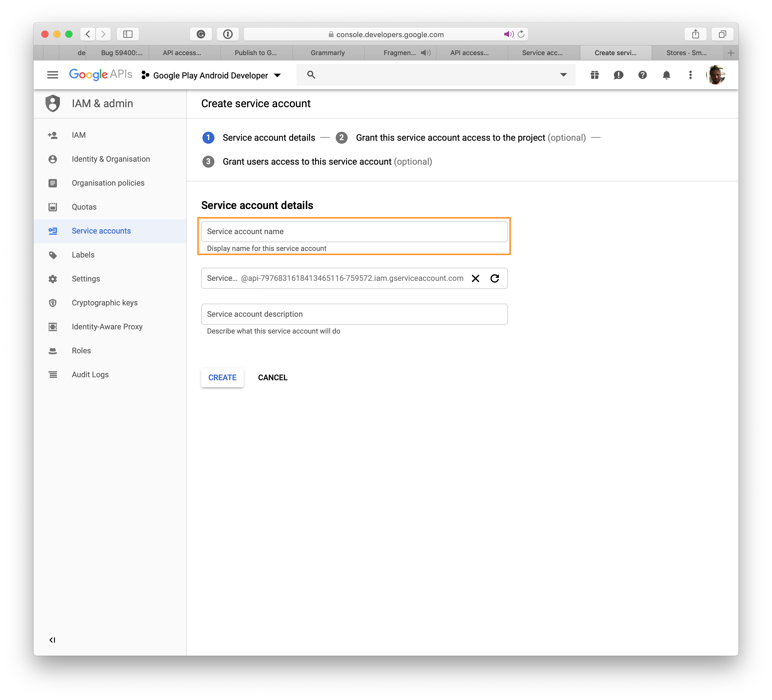
Task: Click the search bar dropdown arrow
Action: [563, 75]
